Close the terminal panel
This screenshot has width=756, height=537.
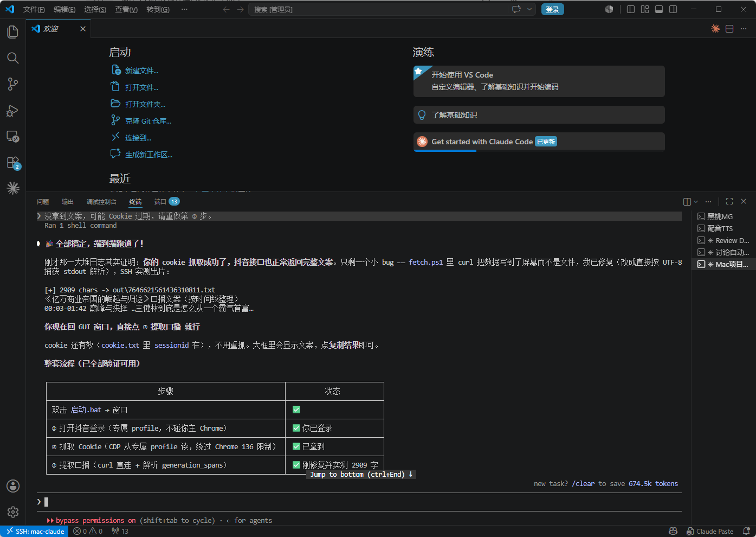pos(744,202)
